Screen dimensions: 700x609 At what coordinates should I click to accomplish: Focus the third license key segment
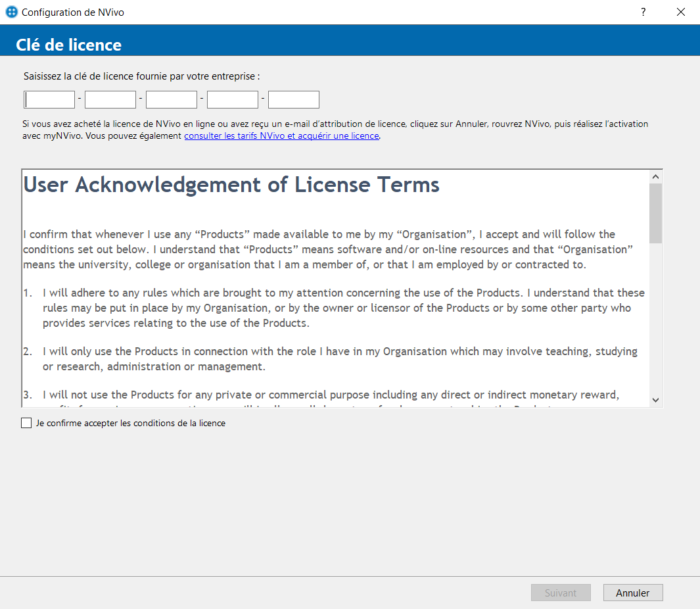coord(172,99)
